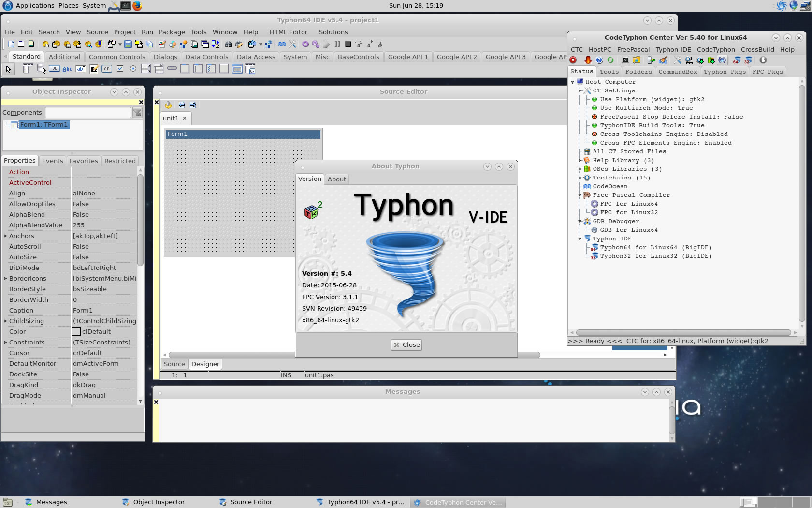
Task: Click the wrench and screwdriver options icon in the IDE toolbar
Action: (292, 44)
